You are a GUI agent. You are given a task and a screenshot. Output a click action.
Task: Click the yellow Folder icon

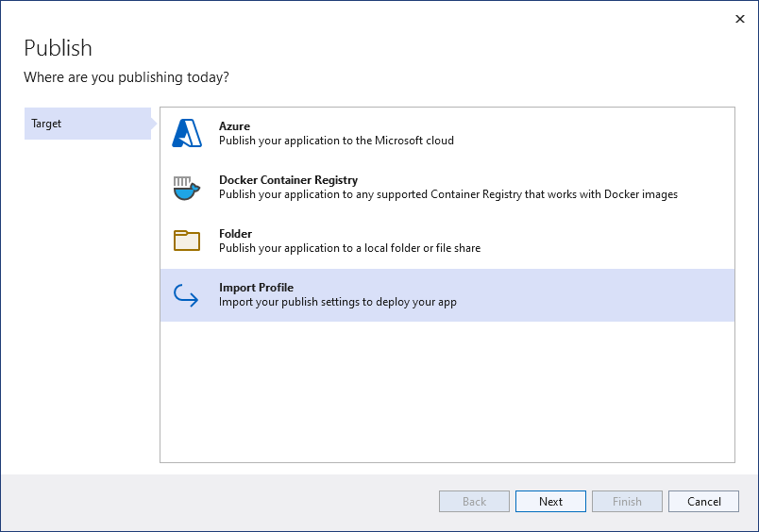pos(187,241)
